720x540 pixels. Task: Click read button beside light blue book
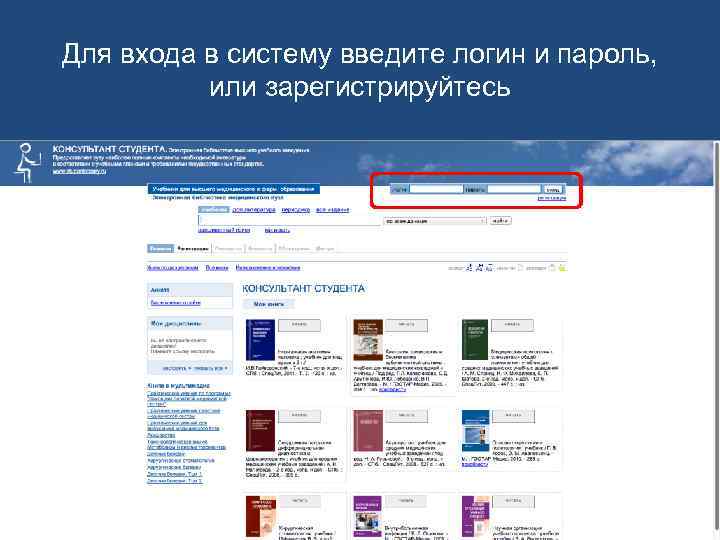tap(513, 416)
